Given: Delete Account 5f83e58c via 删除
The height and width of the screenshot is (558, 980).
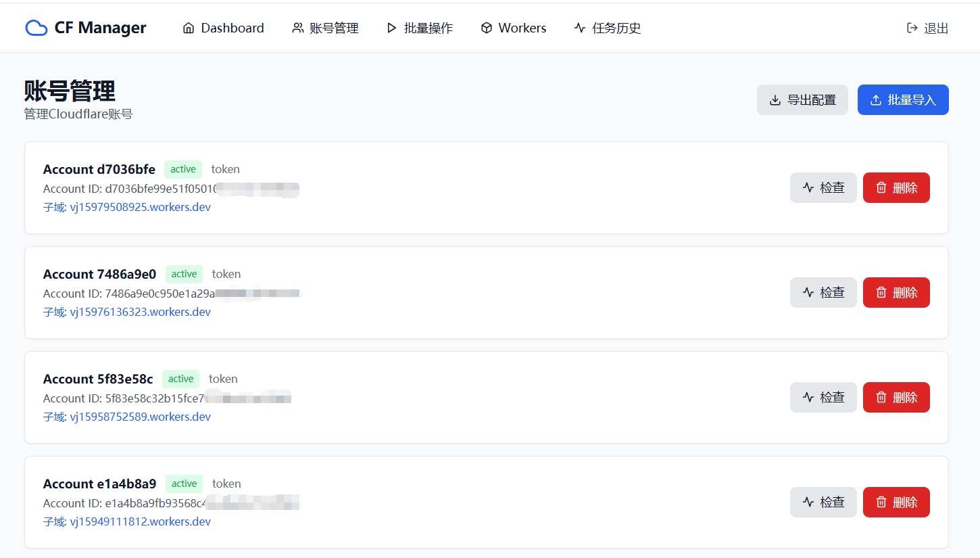Looking at the screenshot, I should [896, 397].
